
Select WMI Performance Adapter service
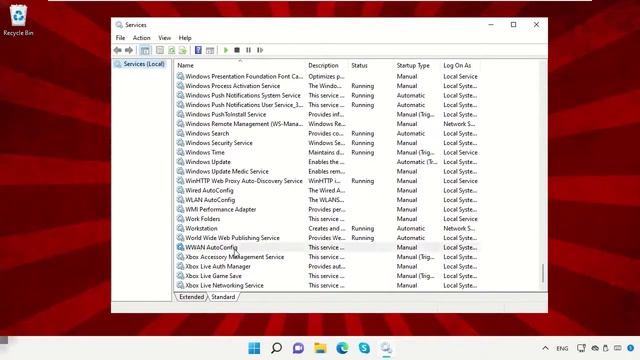pyautogui.click(x=327, y=209)
